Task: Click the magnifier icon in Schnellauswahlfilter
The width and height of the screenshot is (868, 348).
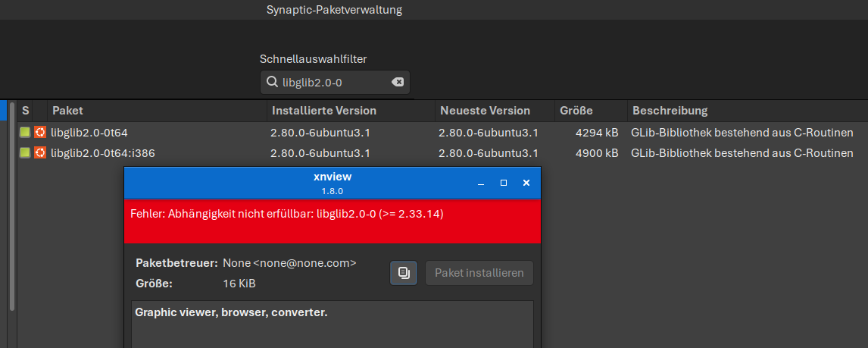Action: [x=271, y=82]
